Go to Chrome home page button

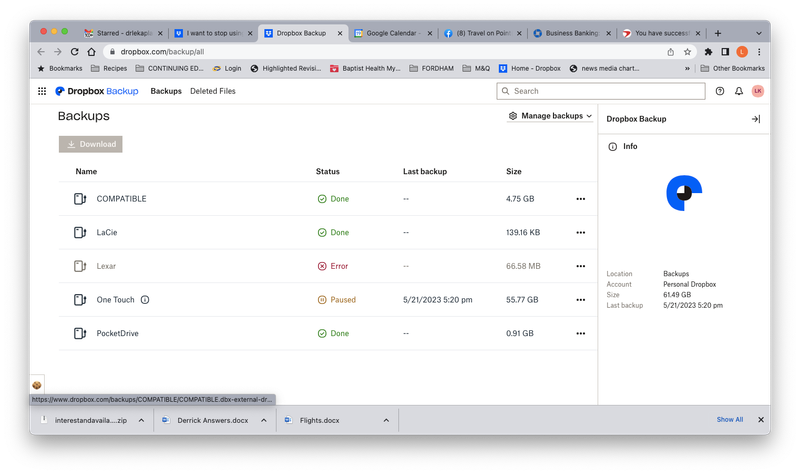[91, 52]
